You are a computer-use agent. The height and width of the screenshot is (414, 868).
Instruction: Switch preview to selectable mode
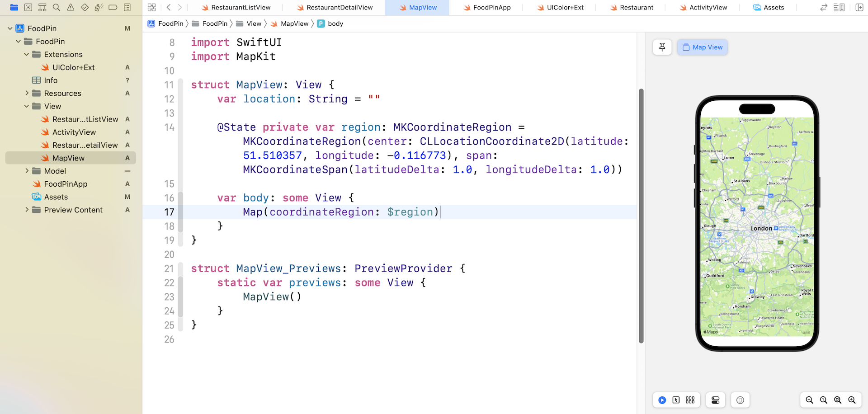point(676,400)
